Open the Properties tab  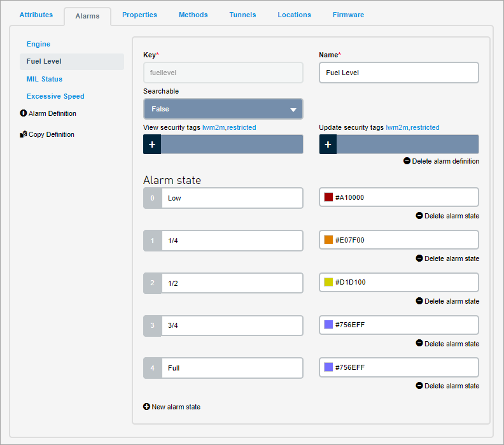[139, 15]
